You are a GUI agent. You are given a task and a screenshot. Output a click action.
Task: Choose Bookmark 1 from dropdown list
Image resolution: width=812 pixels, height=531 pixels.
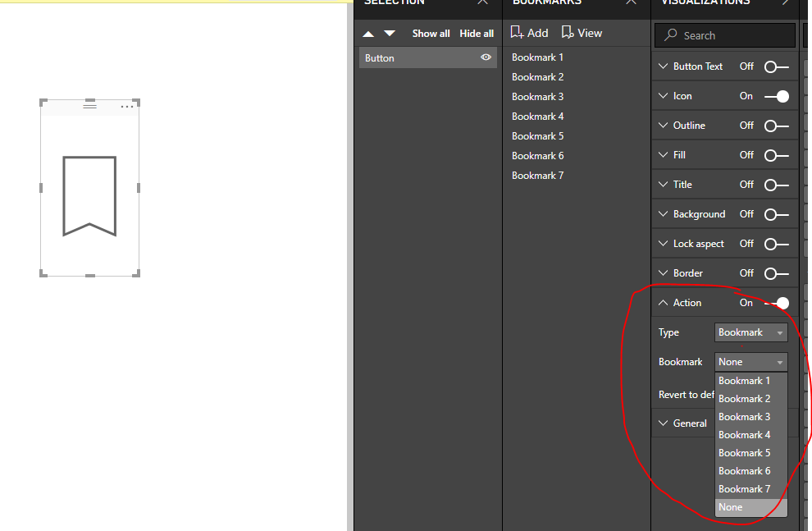tap(750, 381)
